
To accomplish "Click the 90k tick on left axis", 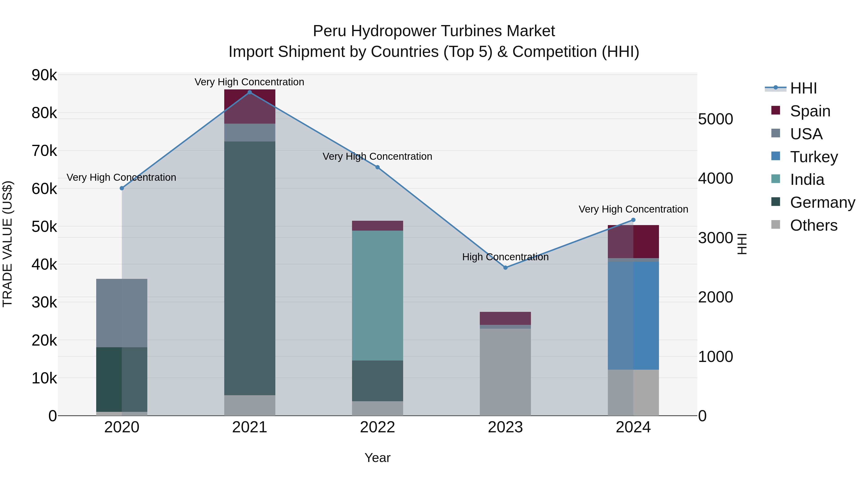I will [44, 75].
